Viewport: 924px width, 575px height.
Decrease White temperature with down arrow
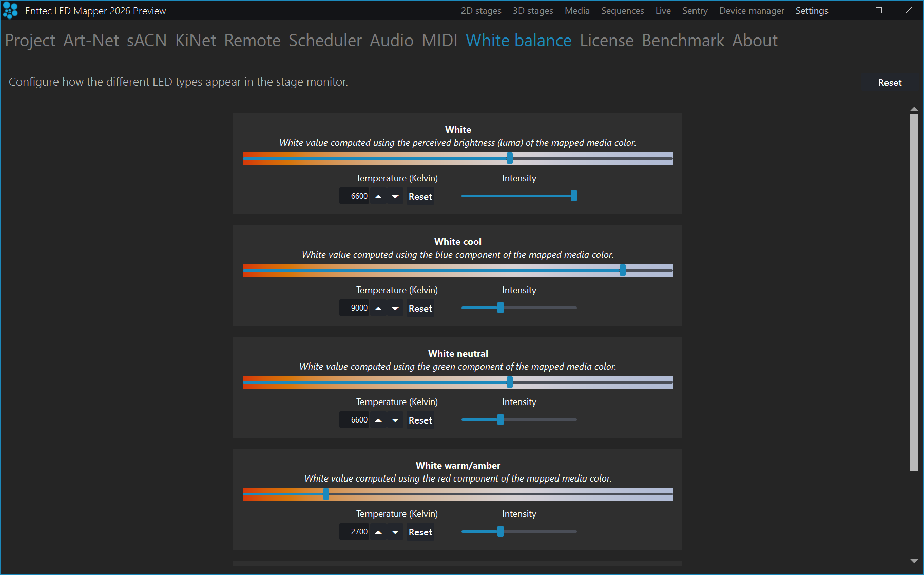coord(395,196)
